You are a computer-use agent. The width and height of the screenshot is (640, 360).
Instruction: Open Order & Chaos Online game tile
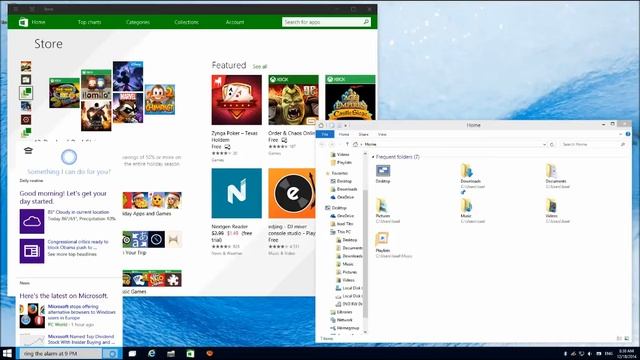click(x=293, y=100)
